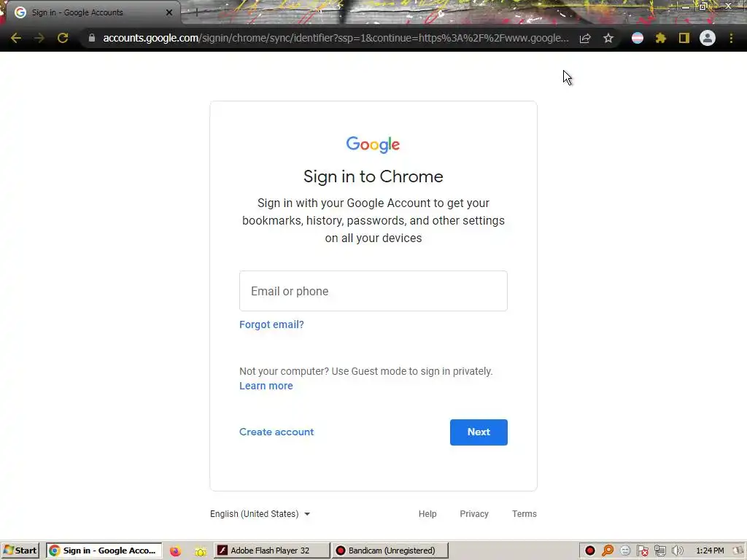Toggle the browser side panel icon

pyautogui.click(x=684, y=38)
